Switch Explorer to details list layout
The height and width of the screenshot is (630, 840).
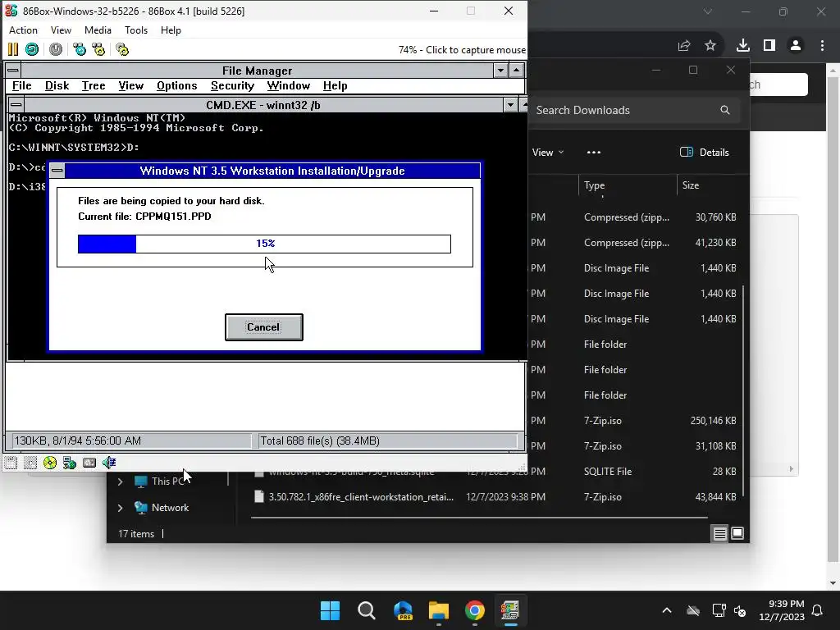pyautogui.click(x=719, y=533)
